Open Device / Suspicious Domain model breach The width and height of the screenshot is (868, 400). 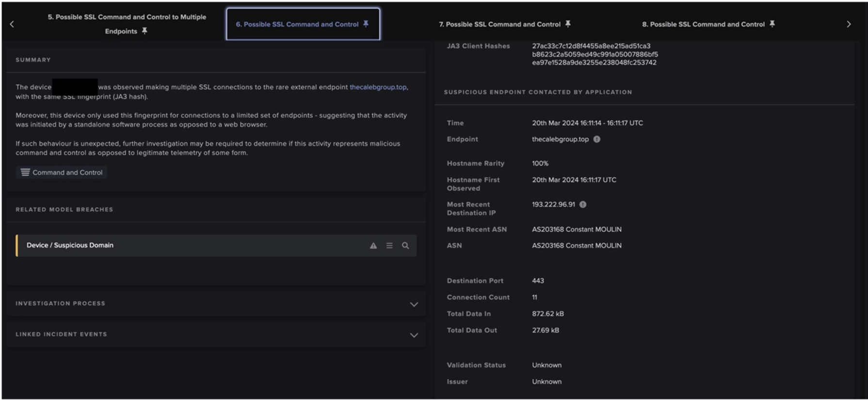click(x=216, y=246)
